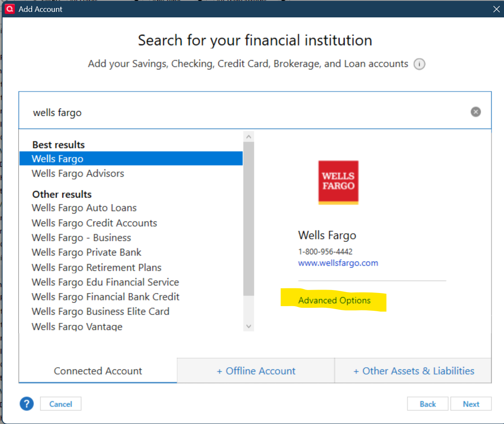Go to previous step with Back
This screenshot has width=504, height=424.
tap(428, 404)
